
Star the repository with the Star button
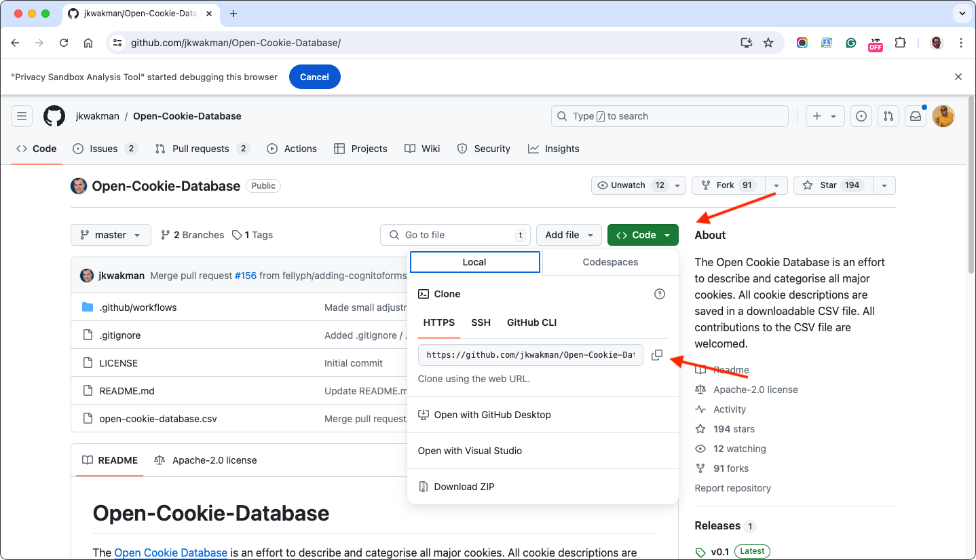(x=833, y=185)
